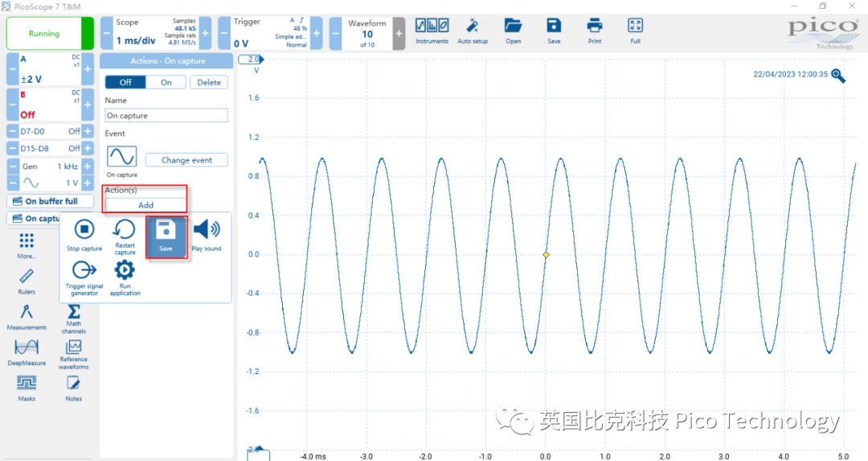868x461 pixels.
Task: Increase Scope timebase with plus
Action: pos(205,33)
